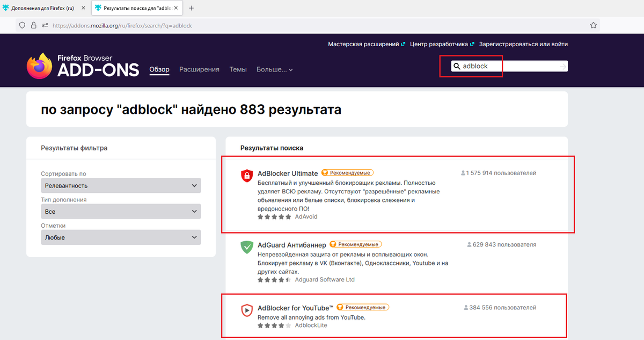Click the AdBlocker for YouTube star rating
The height and width of the screenshot is (340, 644).
pos(274,325)
